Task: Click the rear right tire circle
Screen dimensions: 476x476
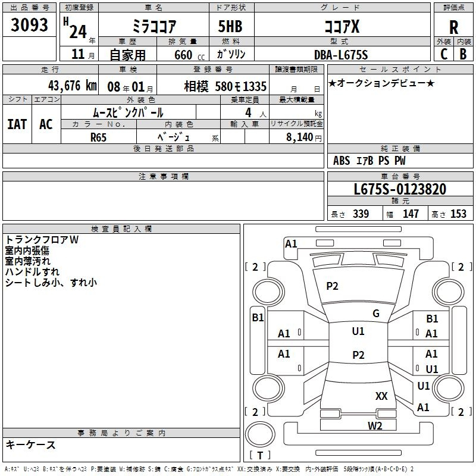Action: click(449, 389)
